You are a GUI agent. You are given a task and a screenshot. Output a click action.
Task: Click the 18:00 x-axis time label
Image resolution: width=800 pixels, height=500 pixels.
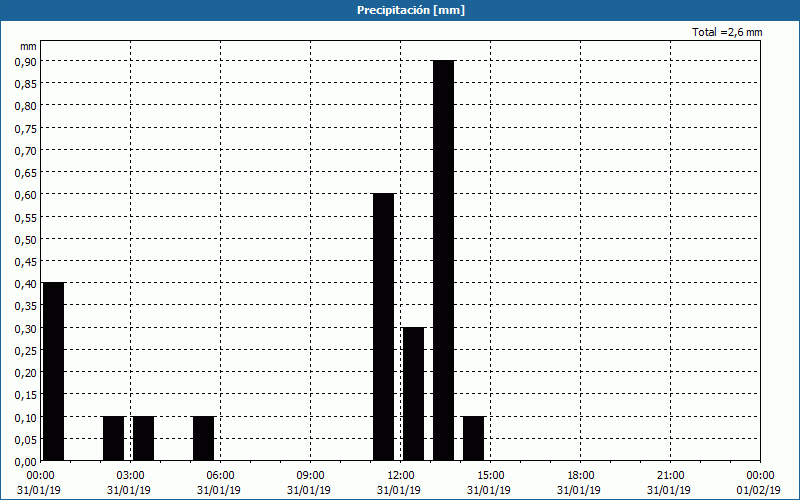[x=580, y=476]
